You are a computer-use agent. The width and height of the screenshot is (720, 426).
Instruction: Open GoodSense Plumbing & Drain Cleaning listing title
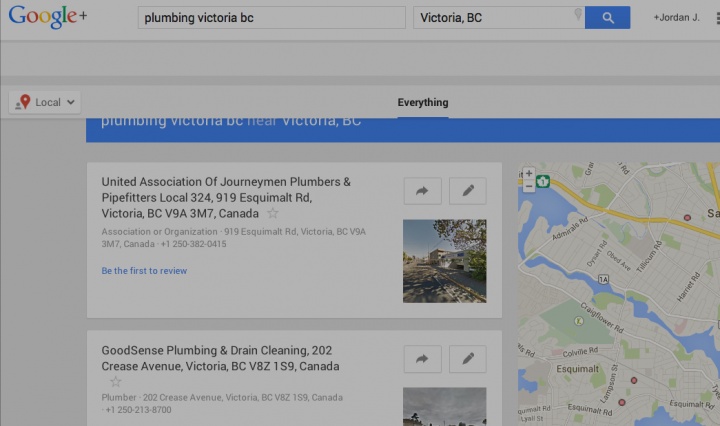point(220,358)
